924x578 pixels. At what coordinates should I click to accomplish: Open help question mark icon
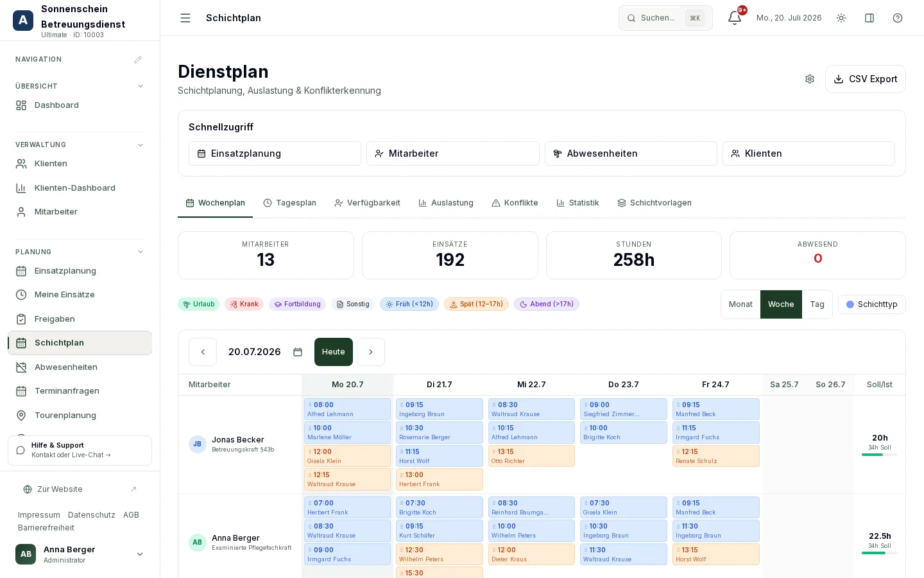tap(898, 18)
